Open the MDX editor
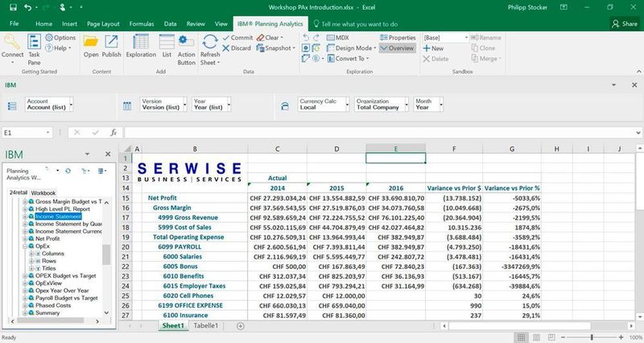The image size is (644, 343). [x=338, y=37]
